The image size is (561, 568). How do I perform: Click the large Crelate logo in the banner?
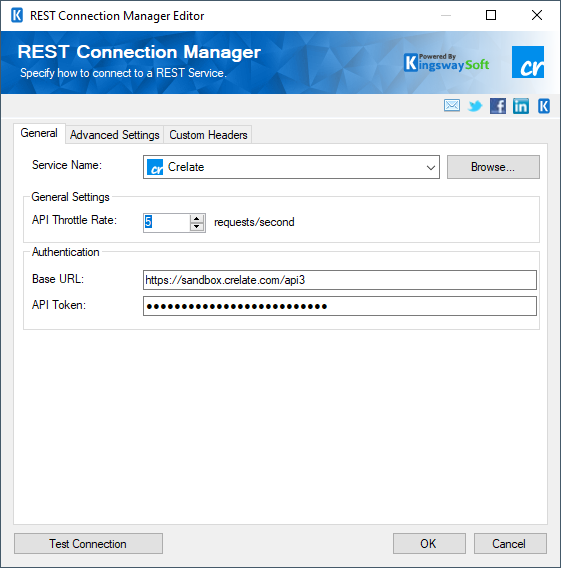click(528, 62)
